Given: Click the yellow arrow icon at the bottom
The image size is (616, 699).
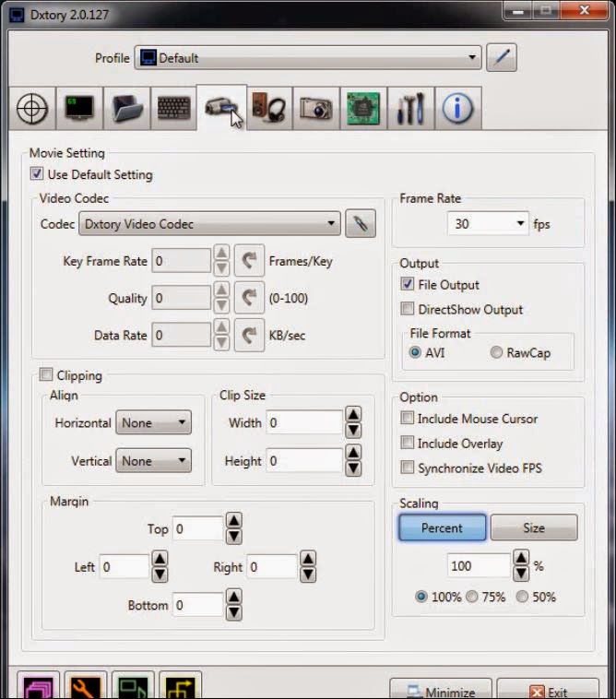Looking at the screenshot, I should [x=180, y=685].
